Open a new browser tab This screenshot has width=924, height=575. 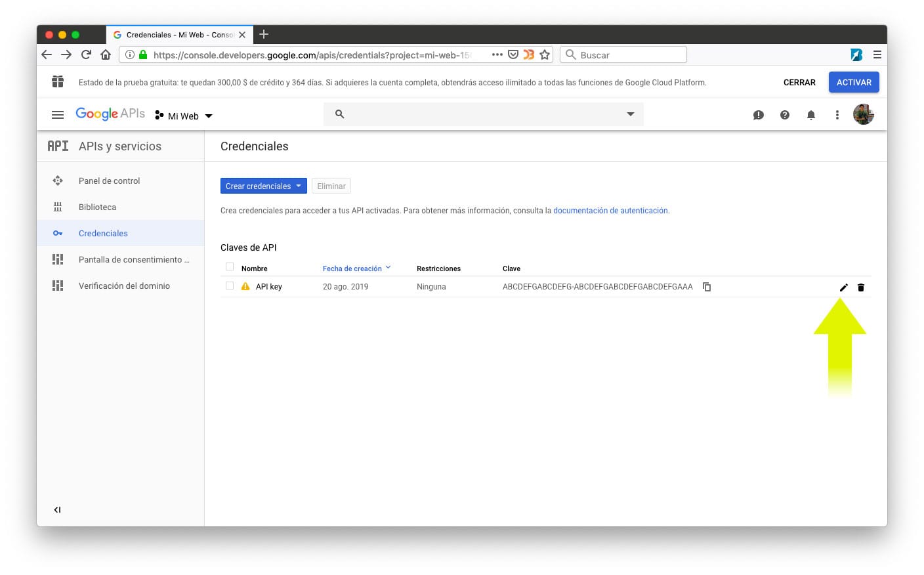(264, 34)
